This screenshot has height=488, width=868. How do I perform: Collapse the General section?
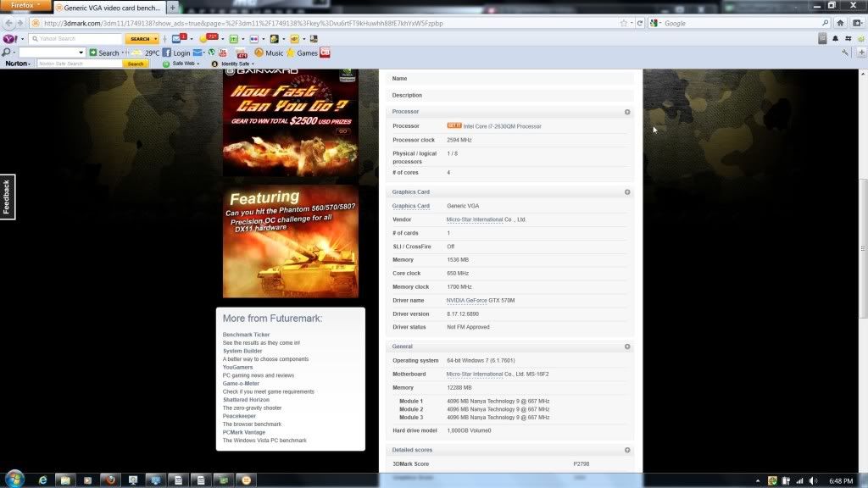tap(627, 347)
